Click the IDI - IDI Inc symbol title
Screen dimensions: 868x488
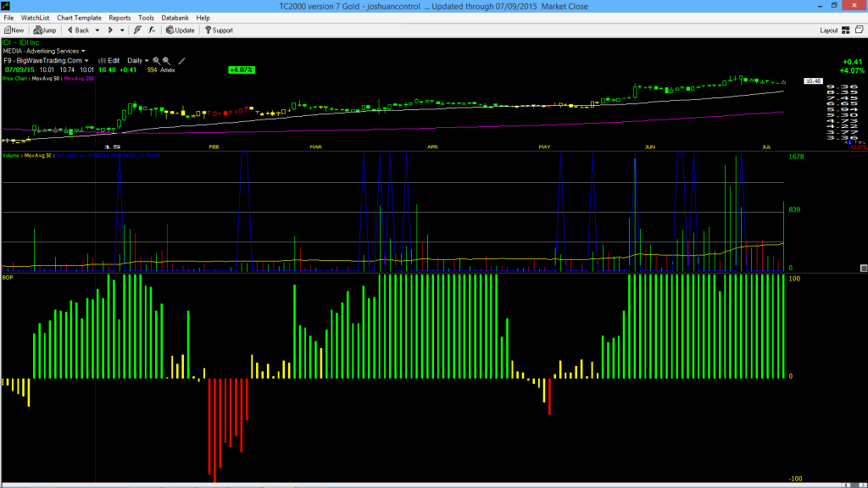(21, 42)
